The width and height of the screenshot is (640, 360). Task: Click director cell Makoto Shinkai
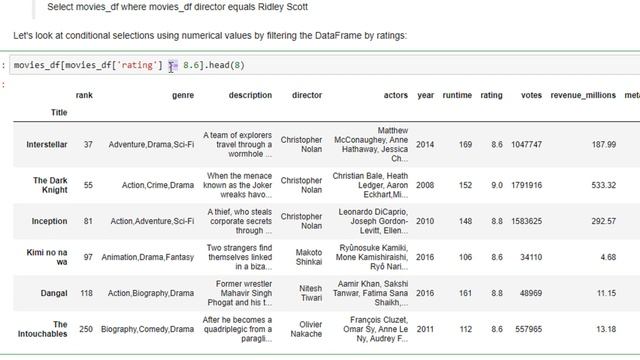[309, 257]
